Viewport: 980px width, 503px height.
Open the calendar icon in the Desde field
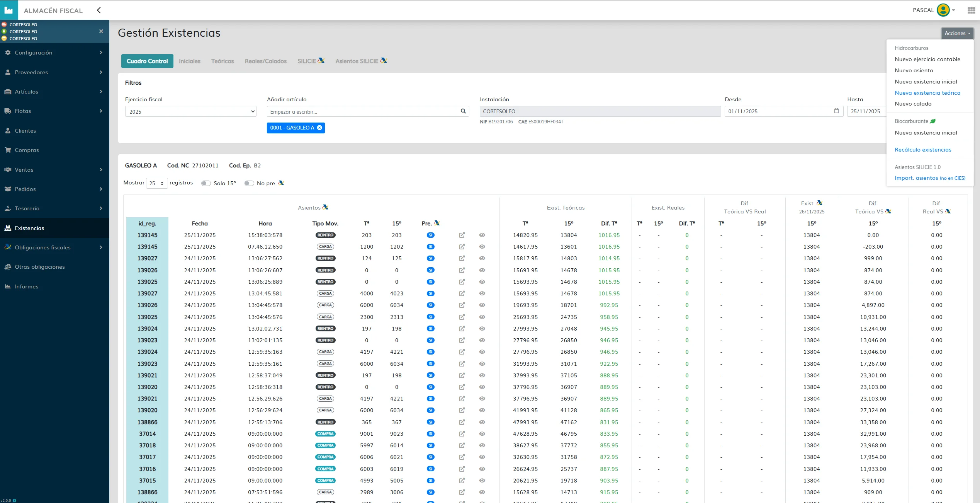pyautogui.click(x=836, y=111)
